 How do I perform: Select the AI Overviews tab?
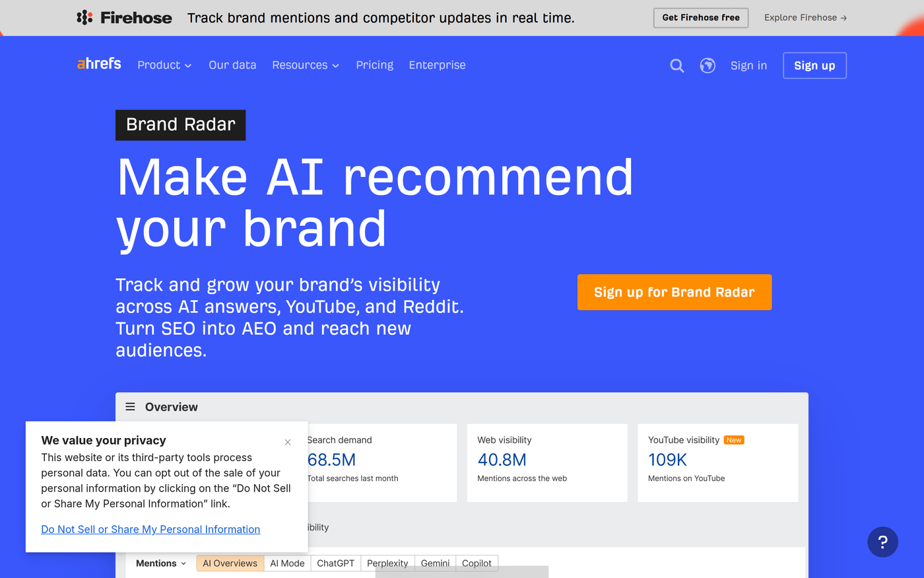[x=230, y=563]
